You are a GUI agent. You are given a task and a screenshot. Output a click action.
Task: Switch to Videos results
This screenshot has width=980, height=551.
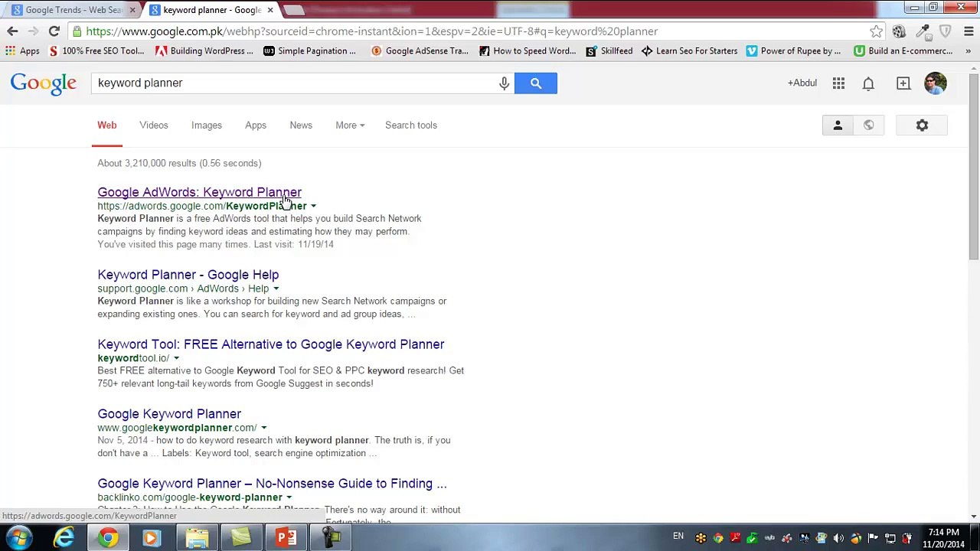click(154, 126)
